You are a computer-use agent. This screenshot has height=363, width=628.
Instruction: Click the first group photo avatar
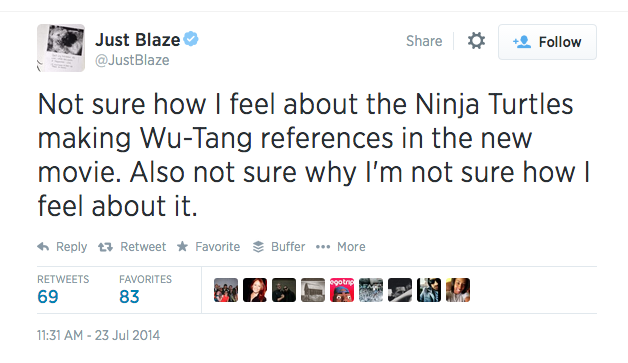(225, 290)
